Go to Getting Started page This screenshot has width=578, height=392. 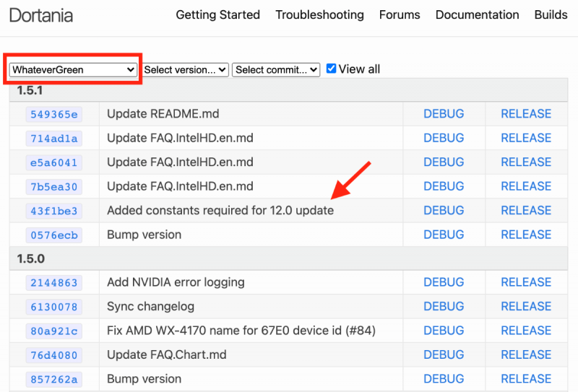tap(217, 14)
